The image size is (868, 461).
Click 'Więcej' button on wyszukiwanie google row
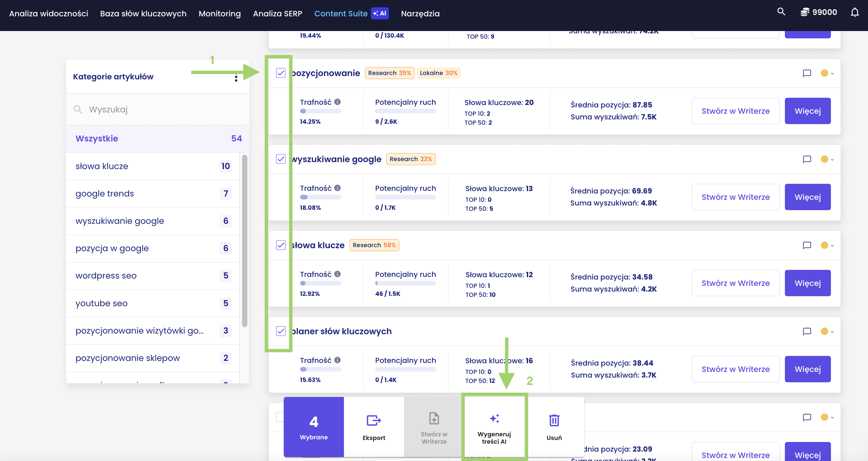808,197
